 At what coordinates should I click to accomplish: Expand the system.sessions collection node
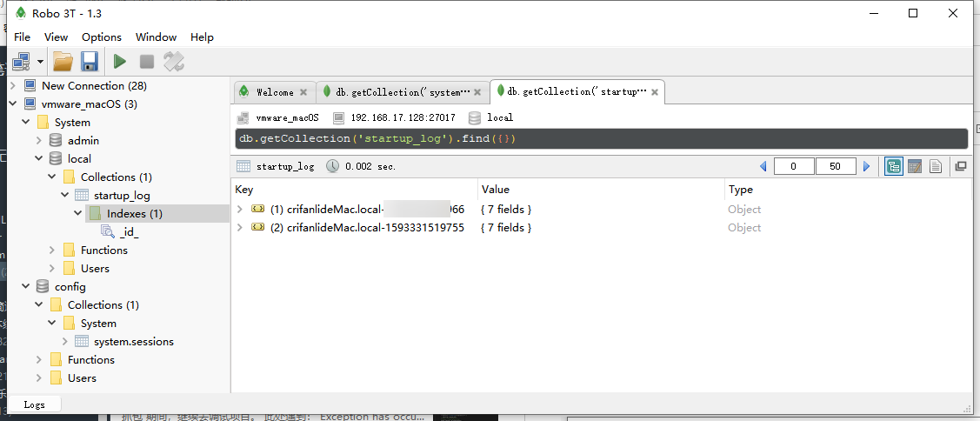click(x=64, y=342)
